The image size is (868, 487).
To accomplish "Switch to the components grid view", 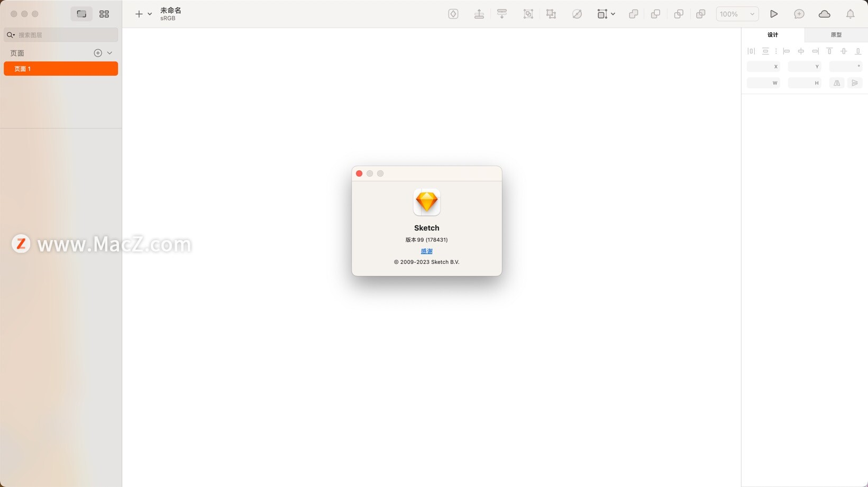I will [x=104, y=14].
